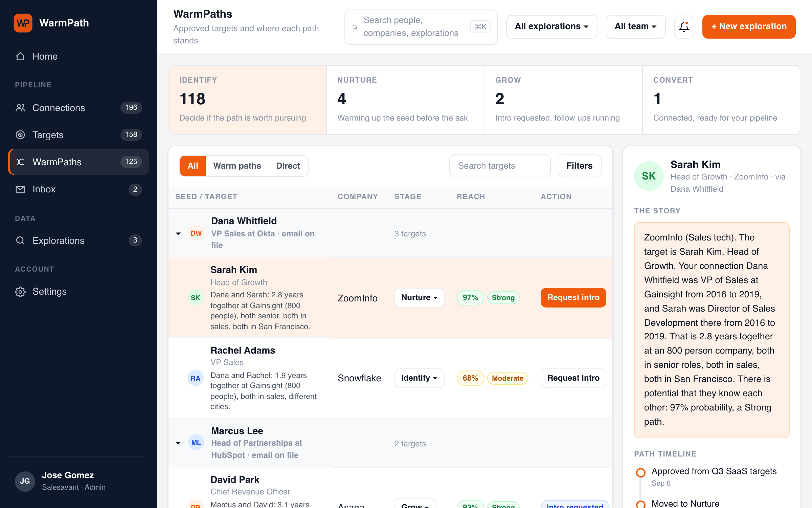
Task: Click the WarmPaths path icon in sidebar
Action: (x=20, y=162)
